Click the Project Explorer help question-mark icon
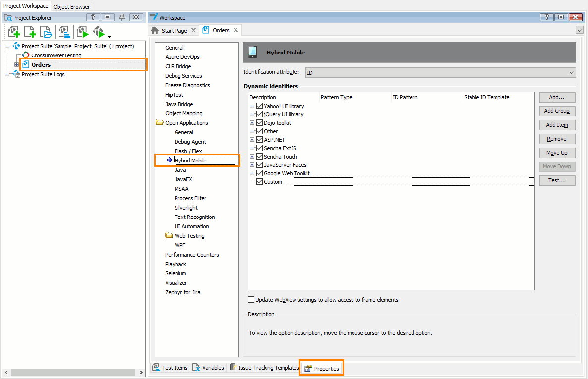Image resolution: width=588 pixels, height=379 pixels. click(93, 17)
